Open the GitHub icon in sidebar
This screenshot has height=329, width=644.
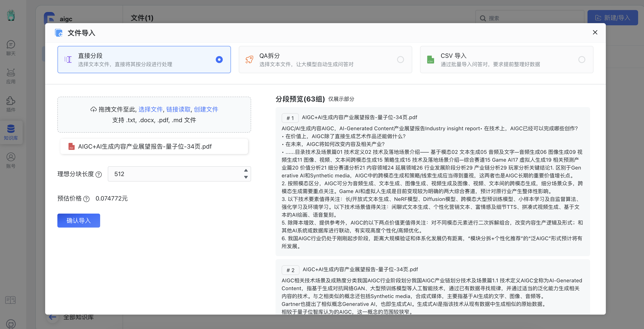click(11, 324)
